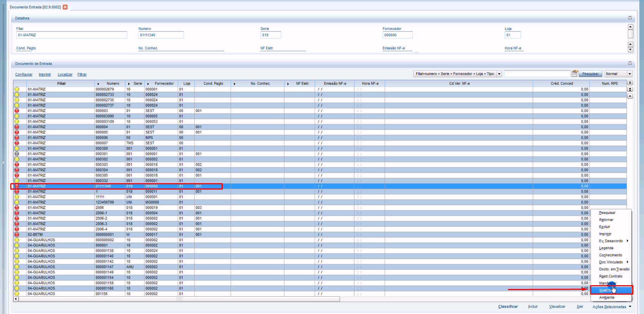Click the Filial column header
The height and width of the screenshot is (314, 644).
[61, 83]
